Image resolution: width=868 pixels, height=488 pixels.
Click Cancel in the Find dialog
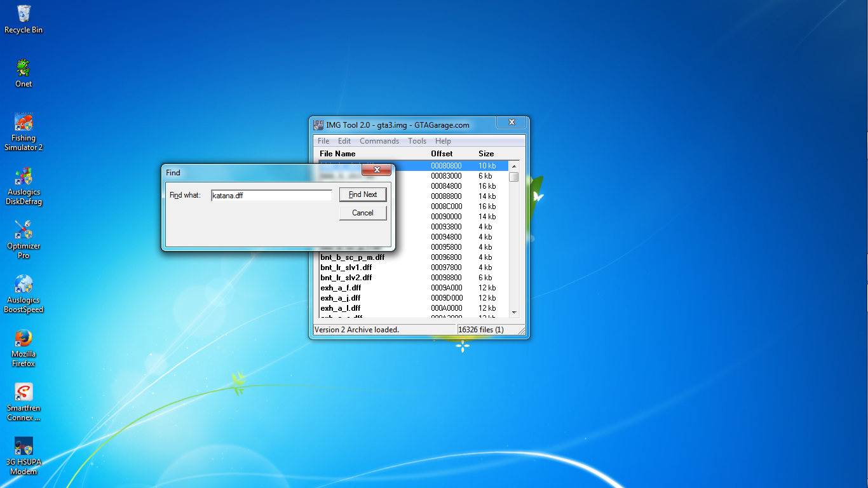(x=363, y=213)
